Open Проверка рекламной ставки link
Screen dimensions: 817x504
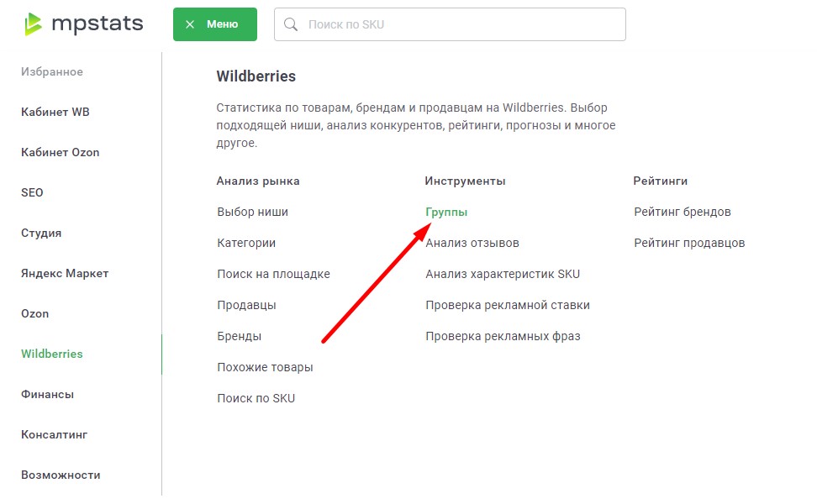coord(508,306)
